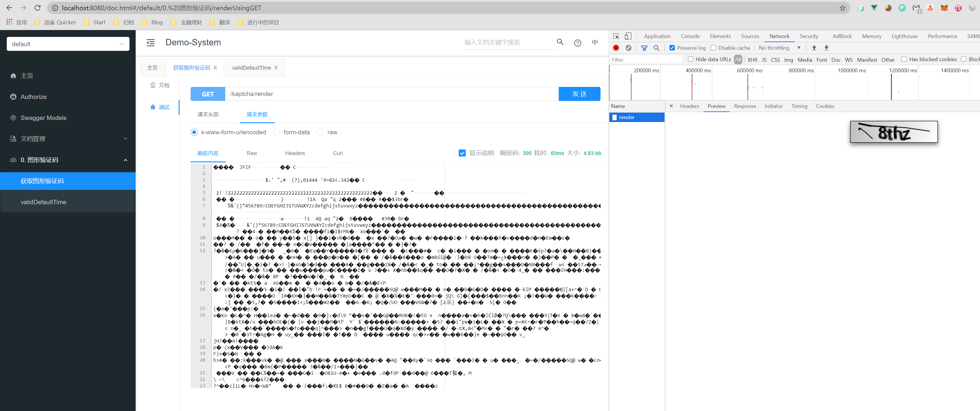Toggle the DevTools network filter funnel icon

click(x=644, y=48)
